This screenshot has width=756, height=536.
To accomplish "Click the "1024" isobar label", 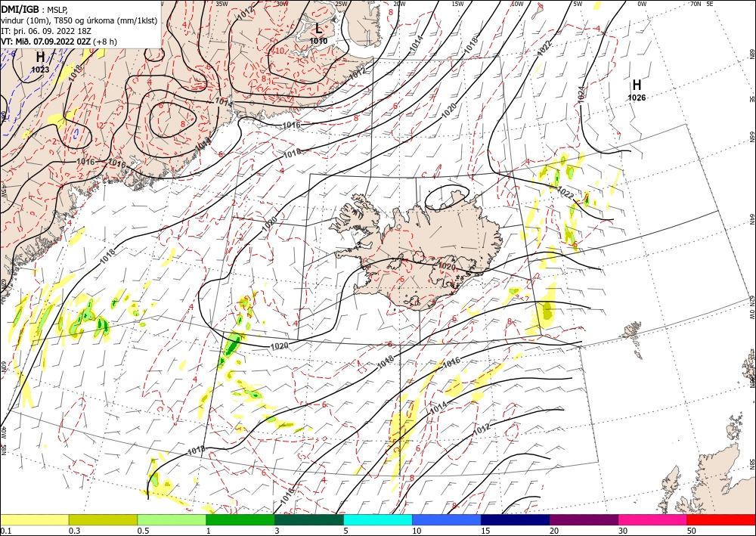I will (x=581, y=94).
